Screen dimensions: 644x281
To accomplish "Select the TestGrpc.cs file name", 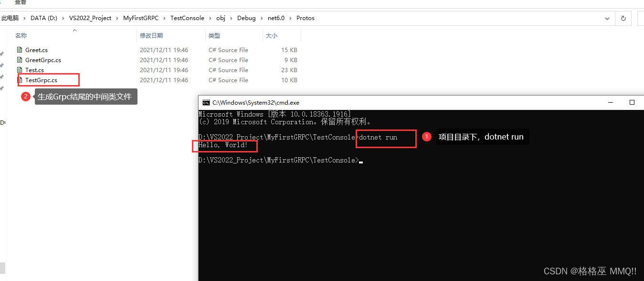I will tap(41, 80).
